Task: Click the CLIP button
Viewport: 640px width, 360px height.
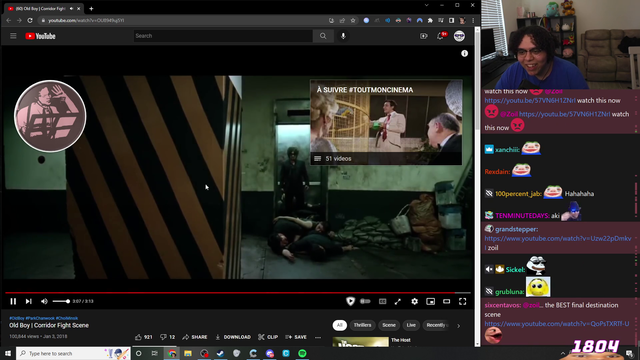Action: coord(268,337)
